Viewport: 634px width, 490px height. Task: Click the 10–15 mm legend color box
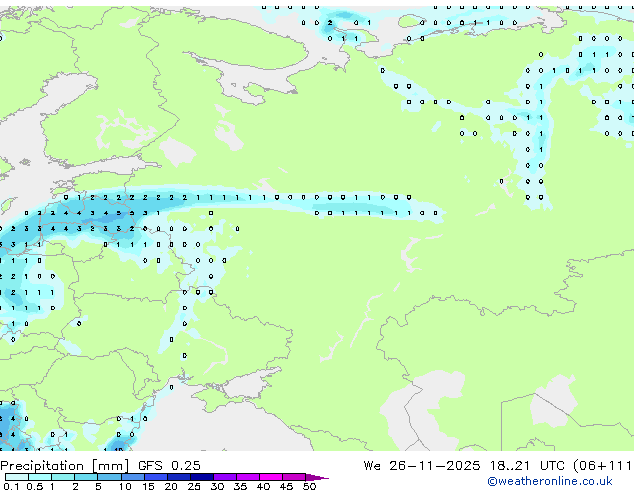[x=132, y=477]
